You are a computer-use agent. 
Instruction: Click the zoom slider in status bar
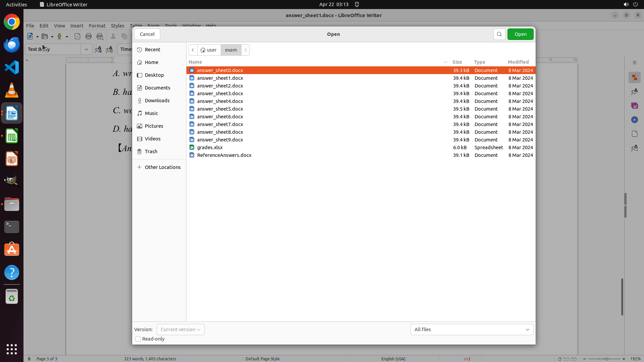coord(606,359)
